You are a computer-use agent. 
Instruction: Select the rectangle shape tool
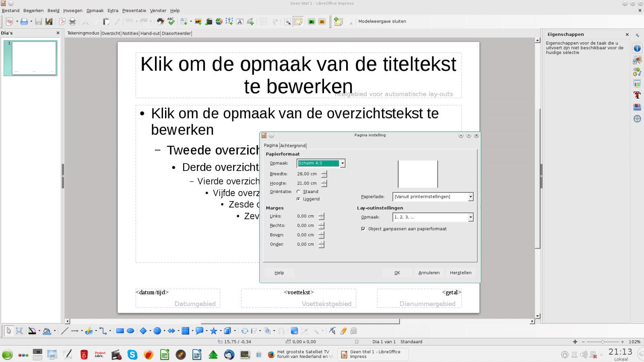point(120,331)
